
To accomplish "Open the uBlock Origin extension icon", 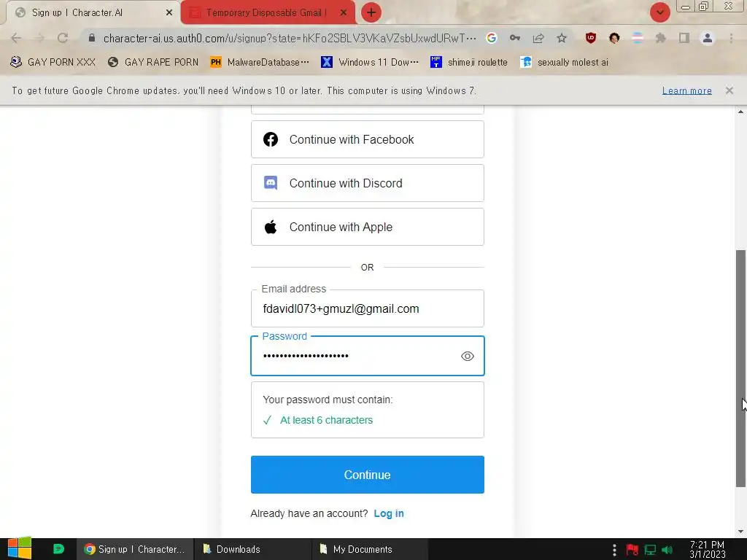I will [591, 38].
